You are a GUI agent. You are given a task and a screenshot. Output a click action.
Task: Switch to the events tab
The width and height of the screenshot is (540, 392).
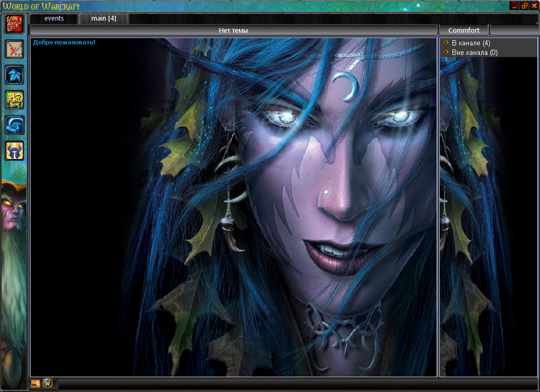[x=54, y=18]
